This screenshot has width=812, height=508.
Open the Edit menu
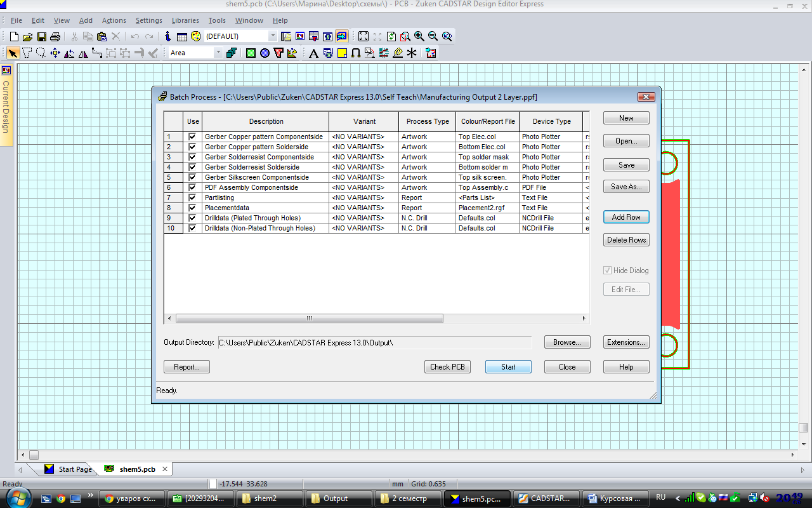coord(38,20)
